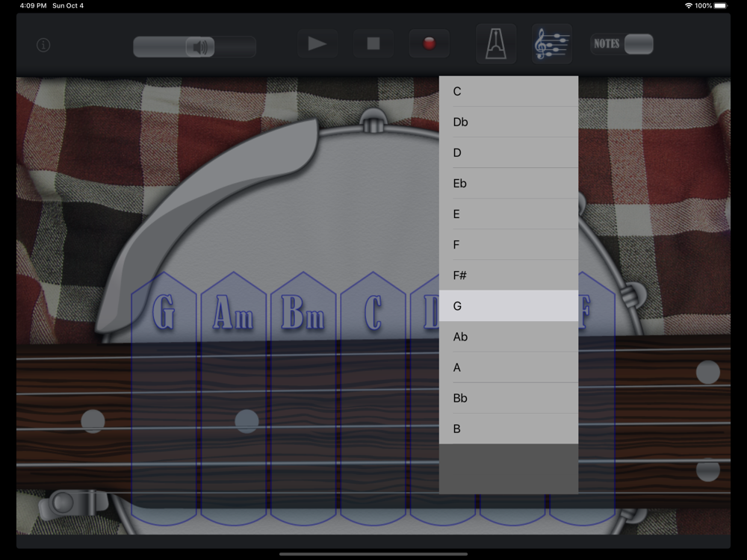Strum the G chord strip
This screenshot has width=747, height=560.
[164, 399]
